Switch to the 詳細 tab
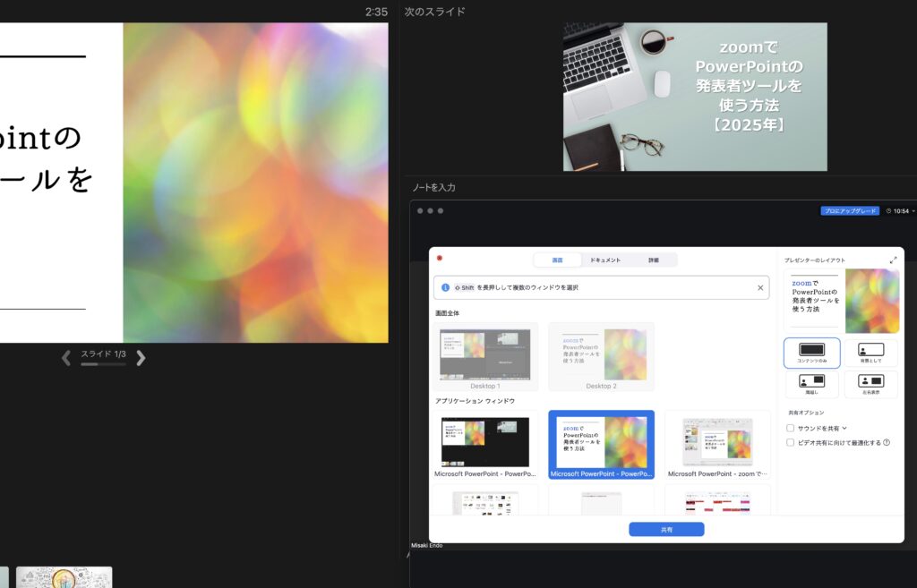 pyautogui.click(x=654, y=260)
